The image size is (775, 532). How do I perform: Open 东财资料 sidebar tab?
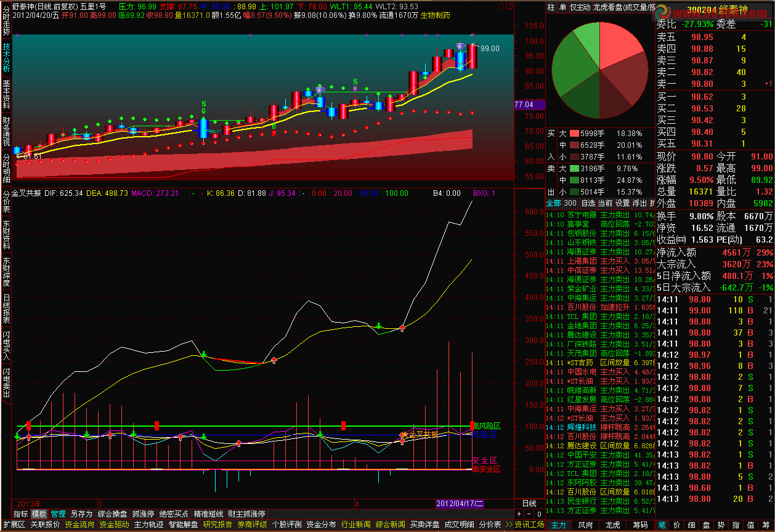click(6, 235)
